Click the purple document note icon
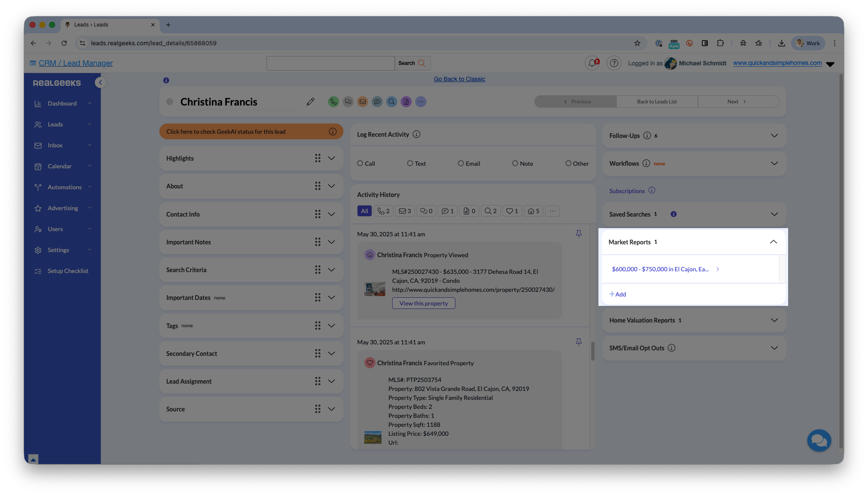 click(406, 102)
